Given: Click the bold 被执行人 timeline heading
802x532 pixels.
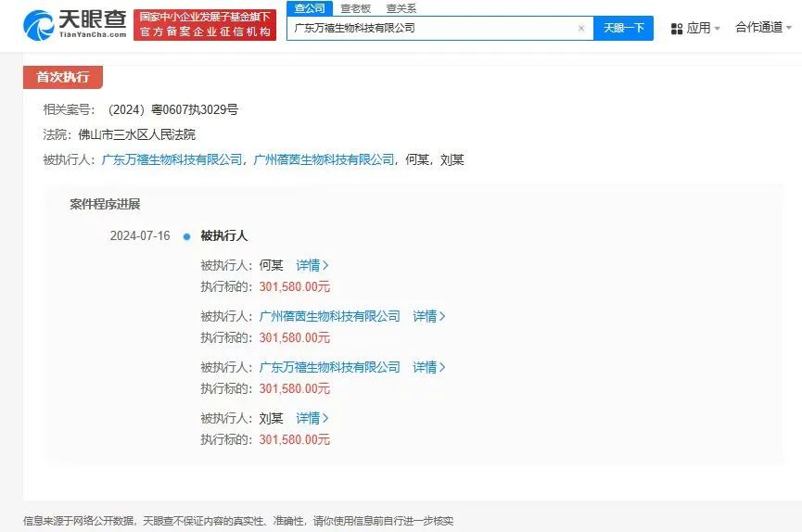Looking at the screenshot, I should click(x=224, y=235).
